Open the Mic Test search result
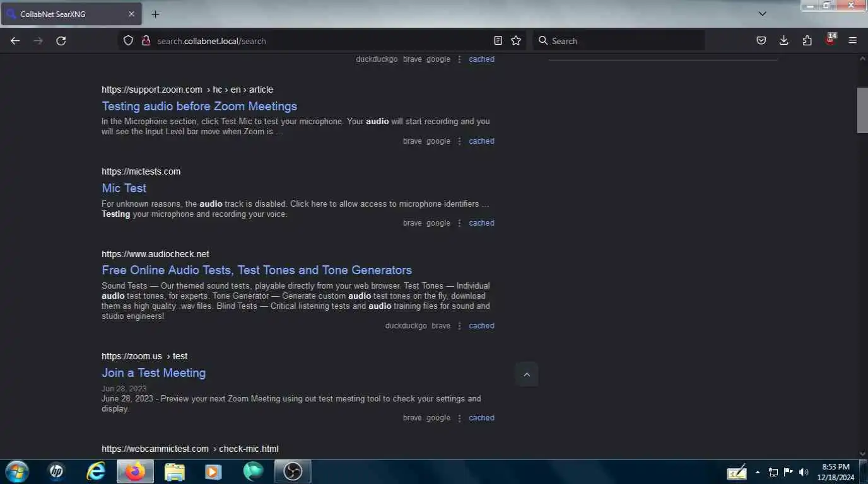The image size is (868, 484). click(x=124, y=188)
